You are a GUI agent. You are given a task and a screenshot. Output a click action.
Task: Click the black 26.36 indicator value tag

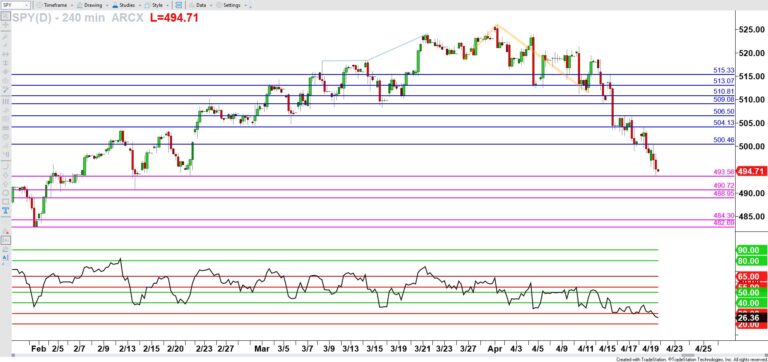(x=751, y=318)
